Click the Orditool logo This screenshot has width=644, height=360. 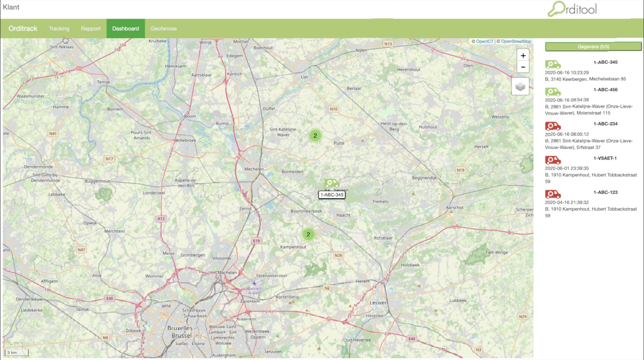[572, 9]
